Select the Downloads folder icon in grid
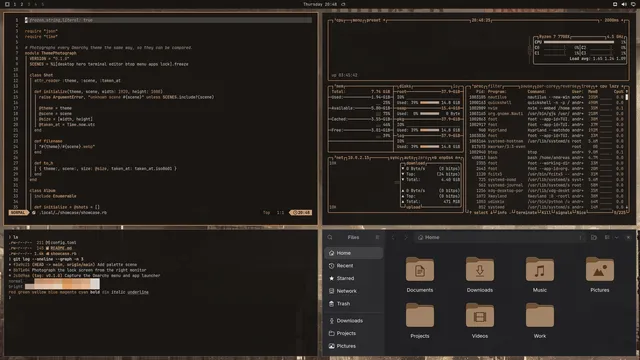640x360 pixels. 480,269
